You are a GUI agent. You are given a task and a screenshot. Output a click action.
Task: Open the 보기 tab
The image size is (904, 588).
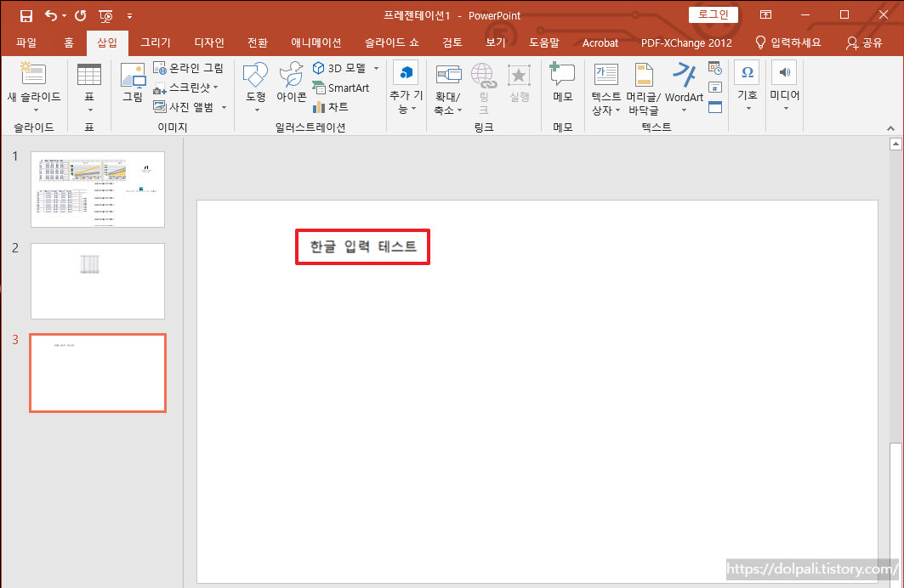tap(496, 42)
